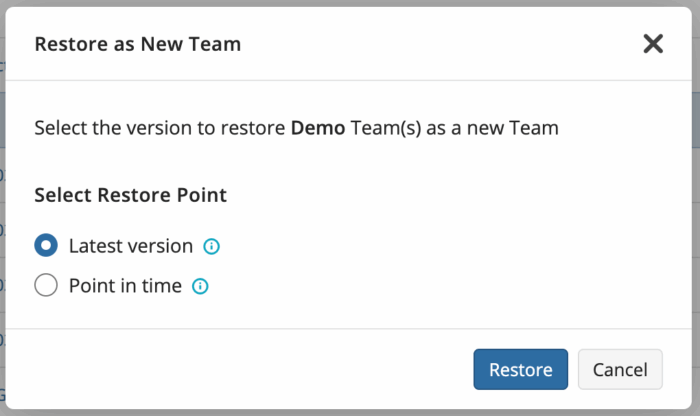
Task: Confirm with the blue Restore button
Action: (x=521, y=369)
